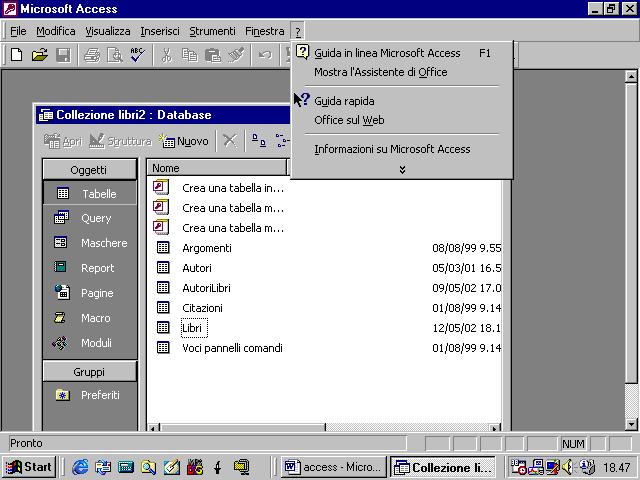Screen dimensions: 640x480
Task: Select the Tabelle object type
Action: [90, 193]
